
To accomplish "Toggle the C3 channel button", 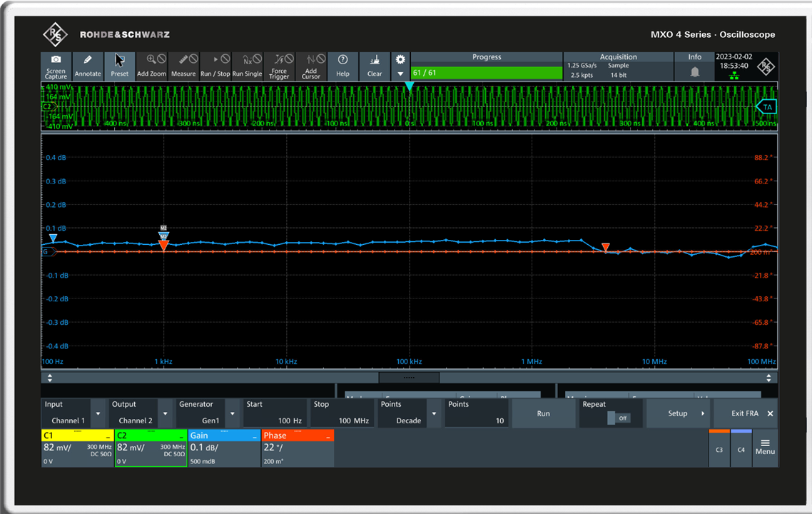I will (719, 449).
